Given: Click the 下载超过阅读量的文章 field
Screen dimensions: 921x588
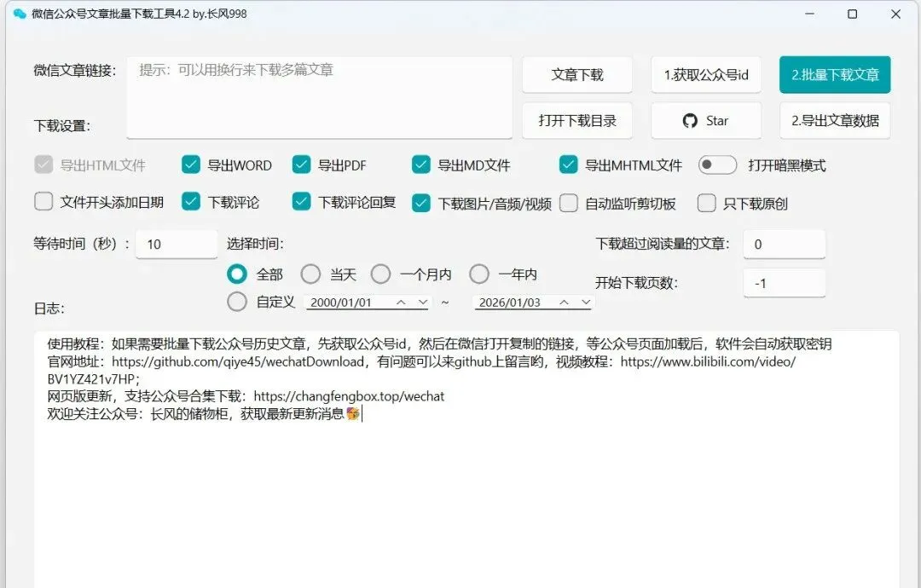Looking at the screenshot, I should [785, 244].
